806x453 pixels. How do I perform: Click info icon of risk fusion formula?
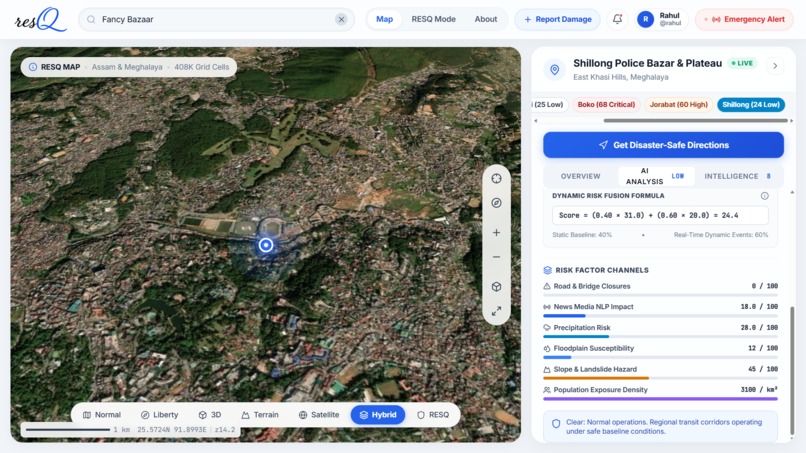[764, 196]
